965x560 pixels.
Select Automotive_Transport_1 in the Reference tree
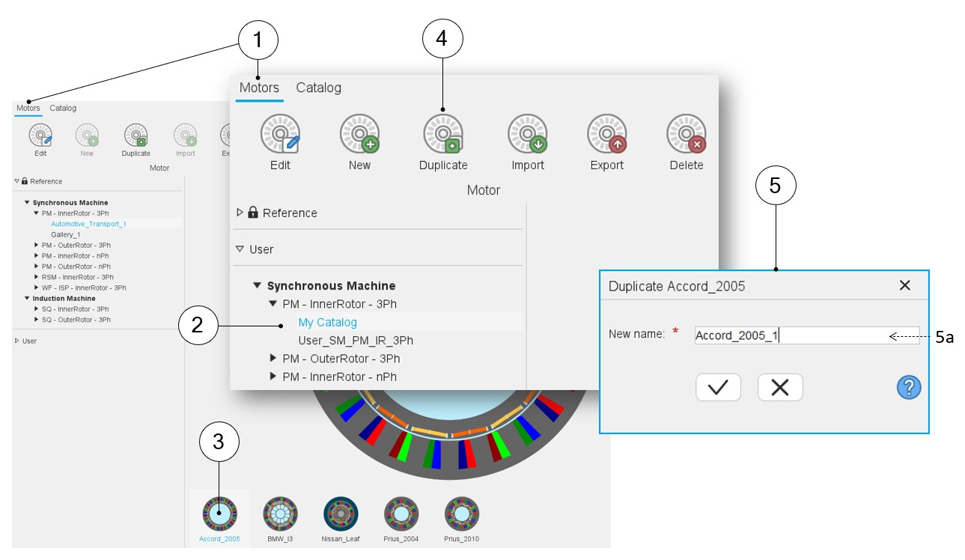pyautogui.click(x=88, y=224)
